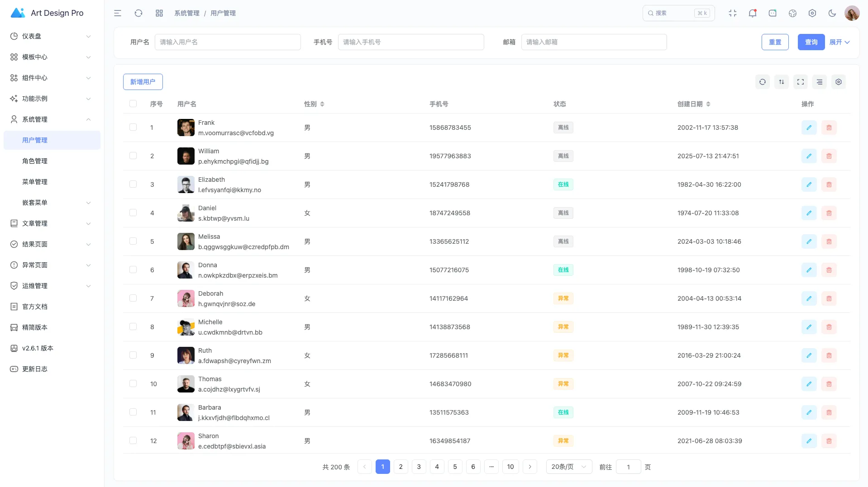Image resolution: width=868 pixels, height=487 pixels.
Task: Tick the select-all checkbox in table header
Action: point(133,104)
